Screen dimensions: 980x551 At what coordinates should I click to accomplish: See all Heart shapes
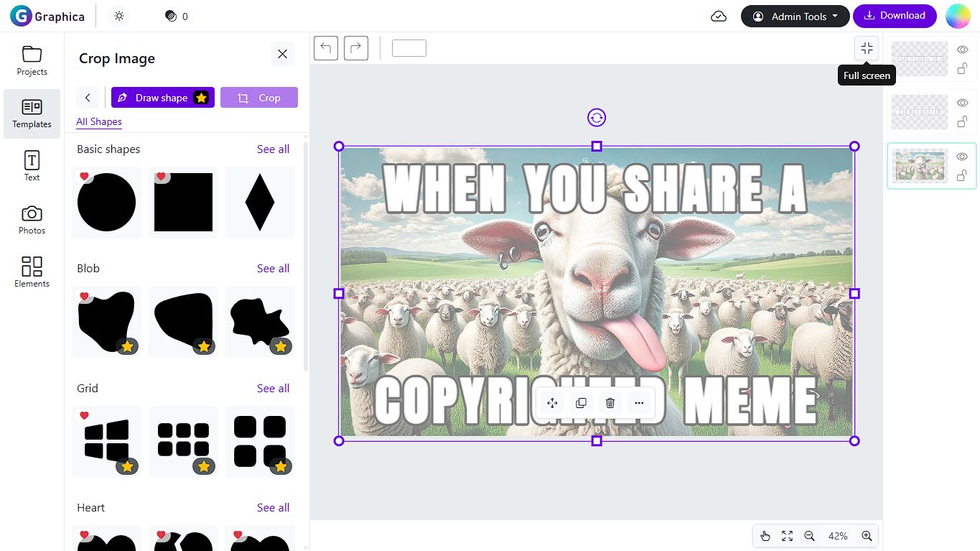(274, 508)
